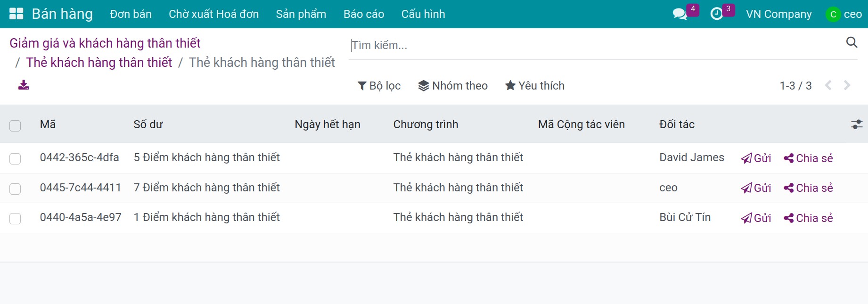Check the row for code 0442-365c-4dfa

[x=15, y=158]
